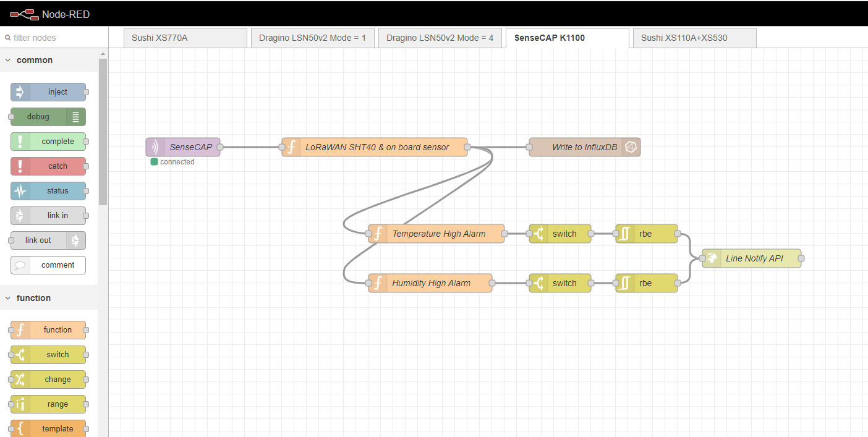This screenshot has height=437, width=868.
Task: Collapse the function palette category
Action: (x=8, y=298)
